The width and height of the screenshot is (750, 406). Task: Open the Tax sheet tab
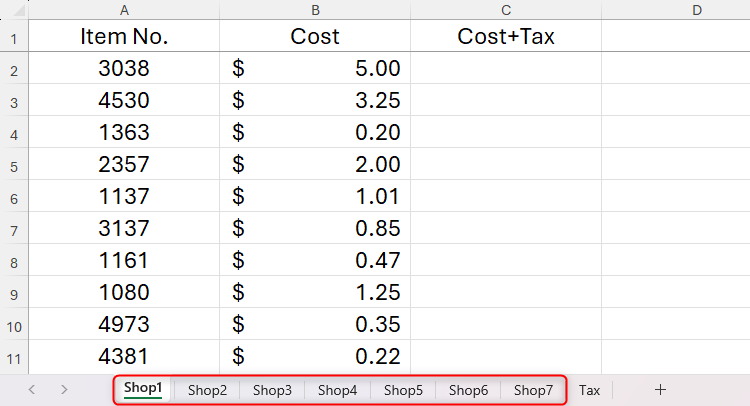click(589, 390)
